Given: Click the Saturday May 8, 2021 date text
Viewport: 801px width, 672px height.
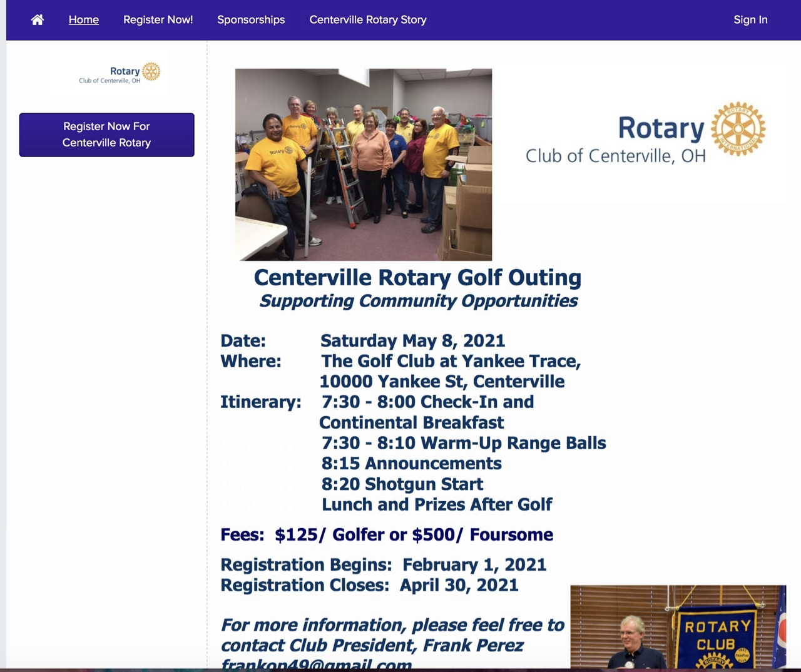Looking at the screenshot, I should [412, 340].
